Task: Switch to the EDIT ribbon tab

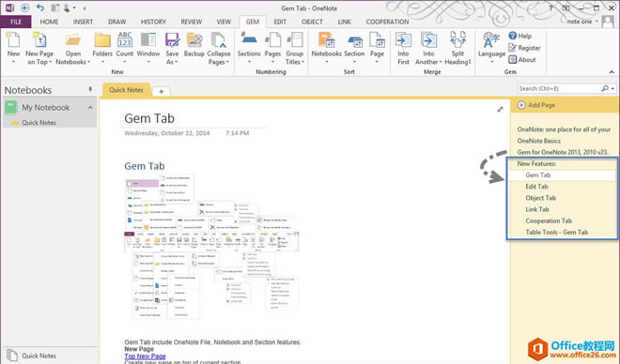Action: (x=280, y=22)
